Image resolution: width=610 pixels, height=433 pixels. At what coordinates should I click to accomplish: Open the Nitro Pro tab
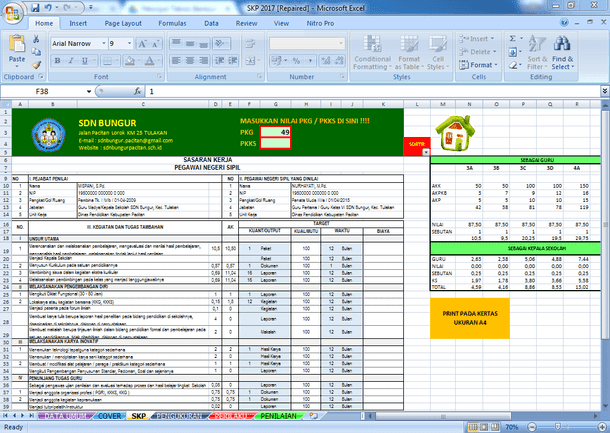(x=320, y=23)
